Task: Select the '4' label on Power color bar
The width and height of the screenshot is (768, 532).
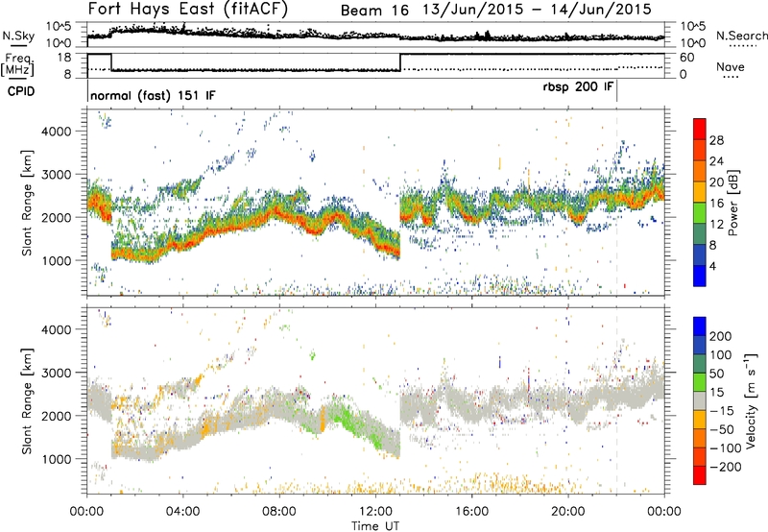Action: (713, 267)
